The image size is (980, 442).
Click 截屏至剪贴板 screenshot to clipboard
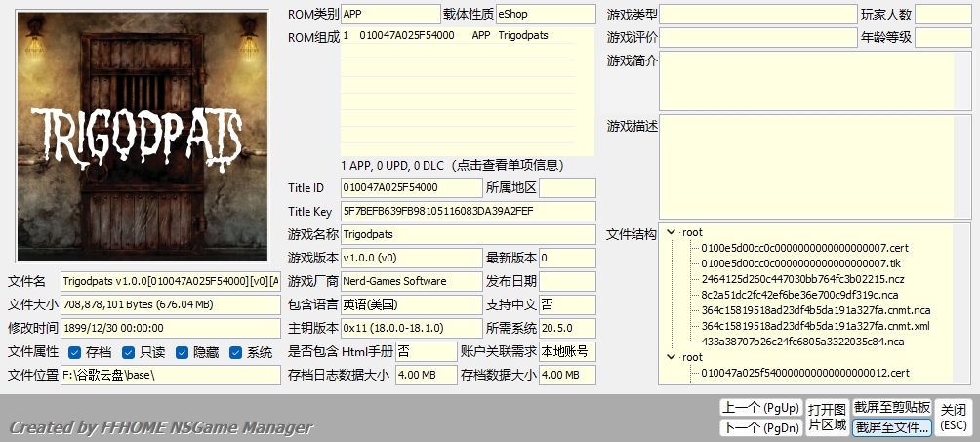(x=892, y=408)
